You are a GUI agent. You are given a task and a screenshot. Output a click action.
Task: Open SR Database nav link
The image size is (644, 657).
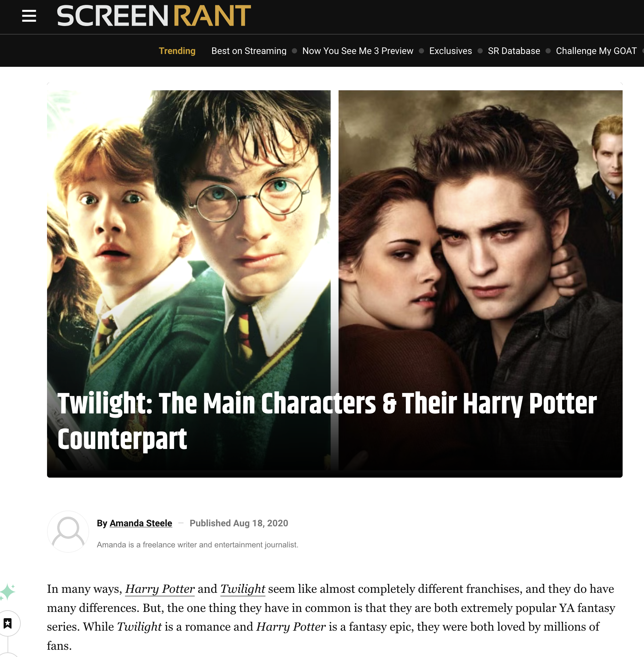[x=514, y=51]
